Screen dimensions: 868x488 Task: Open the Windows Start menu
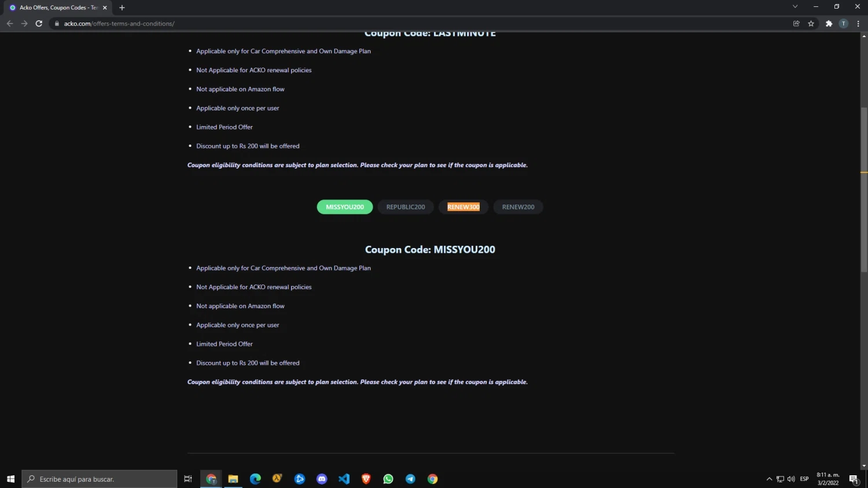coord(10,479)
